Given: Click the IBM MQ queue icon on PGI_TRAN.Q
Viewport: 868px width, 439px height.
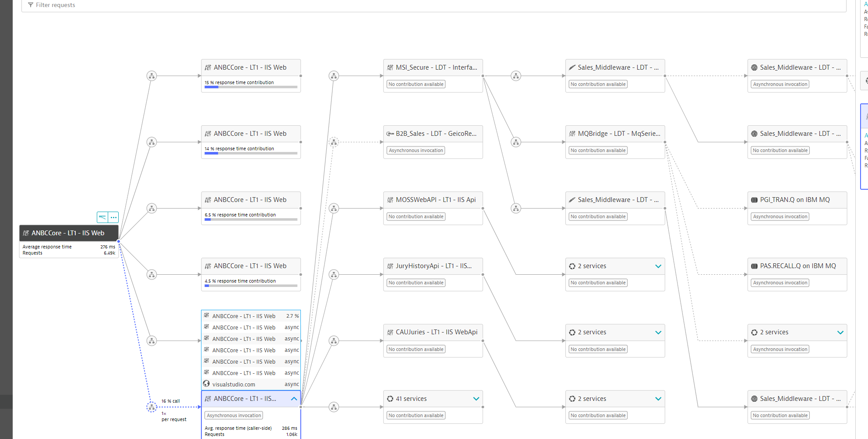Looking at the screenshot, I should click(754, 200).
